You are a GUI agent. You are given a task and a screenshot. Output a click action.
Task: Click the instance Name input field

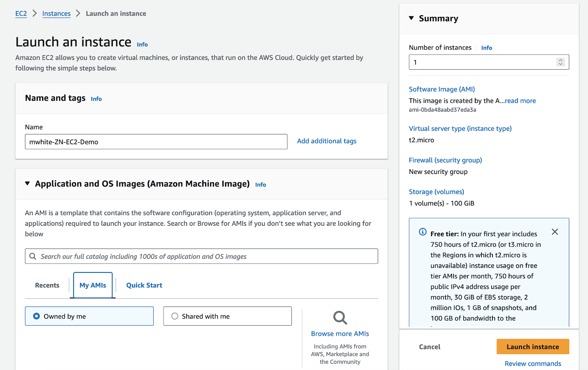coord(156,142)
